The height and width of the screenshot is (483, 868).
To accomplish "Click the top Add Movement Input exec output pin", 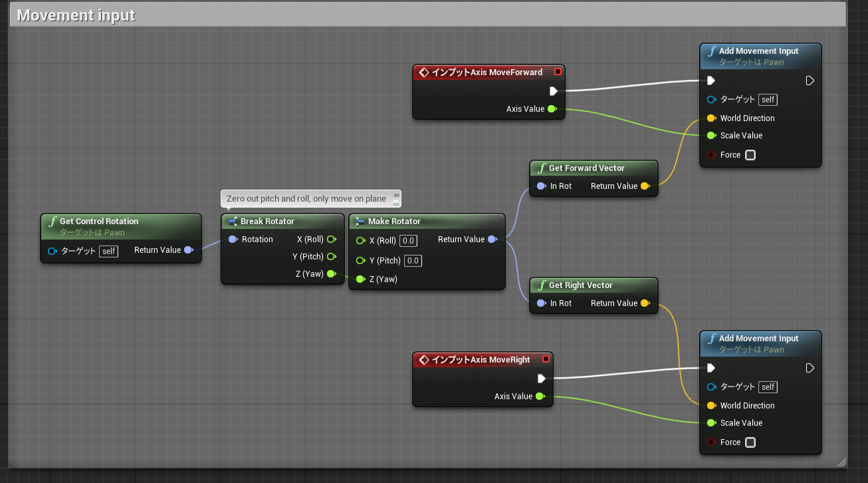I will tap(810, 80).
